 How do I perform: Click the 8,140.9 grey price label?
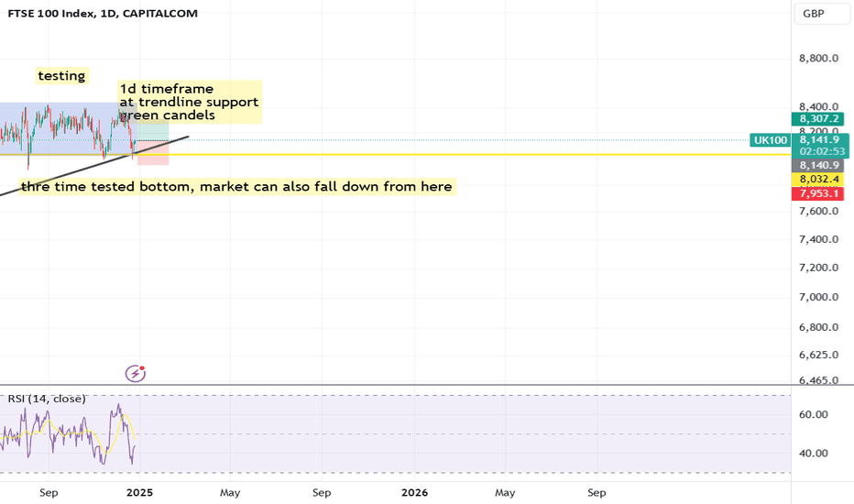(x=818, y=165)
